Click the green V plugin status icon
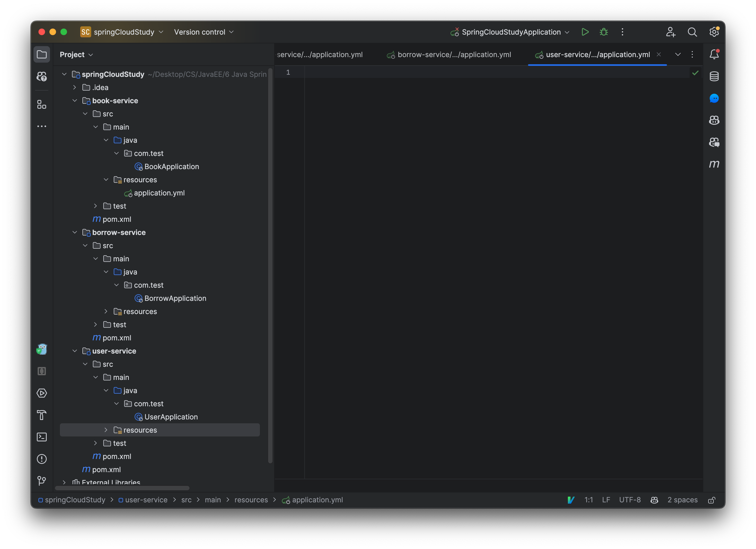 tap(571, 500)
